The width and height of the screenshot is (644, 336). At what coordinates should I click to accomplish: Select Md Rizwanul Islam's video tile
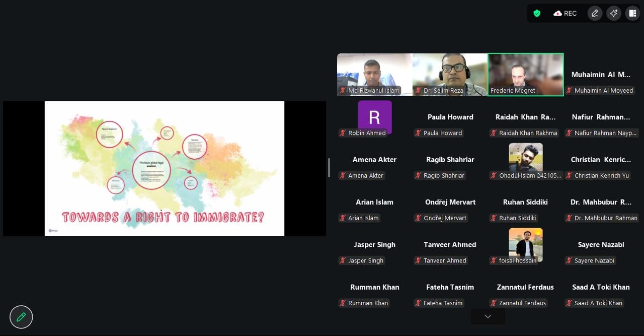[x=374, y=73]
